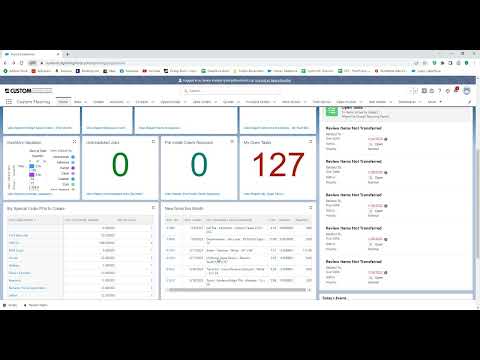Image resolution: width=480 pixels, height=360 pixels.
Task: Open View Report under My Open Tasks
Action: (264, 194)
